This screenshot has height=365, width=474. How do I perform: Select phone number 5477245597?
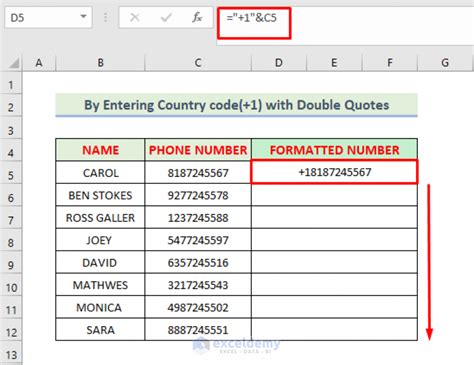point(198,240)
